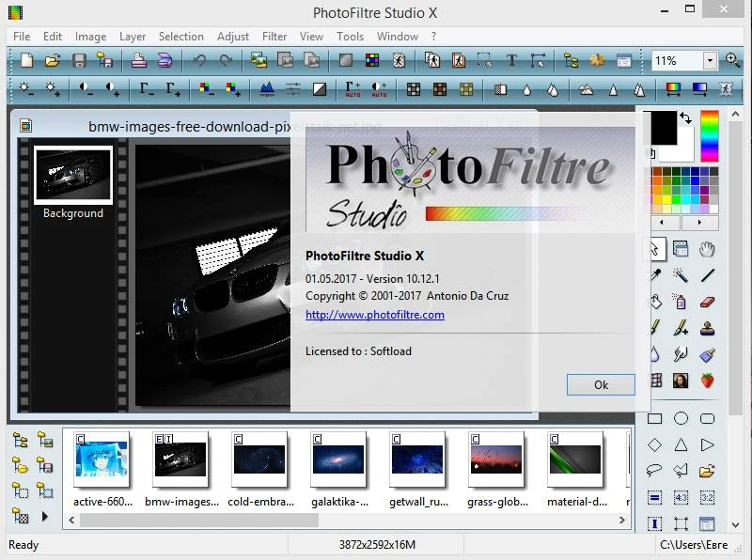Insert text with the T tool
The width and height of the screenshot is (752, 560).
click(511, 61)
